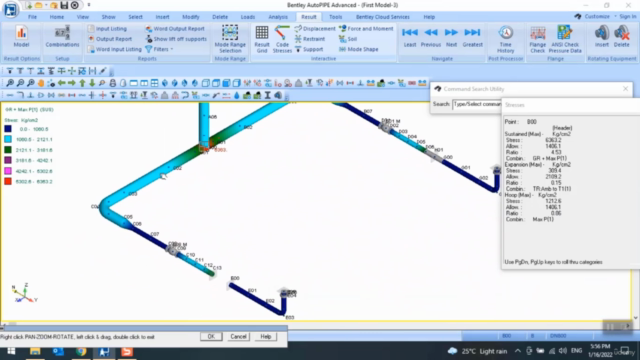
Task: Click the red 5302.6 legend swatch
Action: point(8,181)
